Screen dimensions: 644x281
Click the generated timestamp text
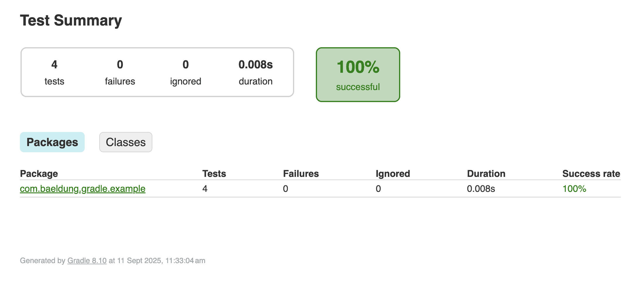pyautogui.click(x=112, y=260)
